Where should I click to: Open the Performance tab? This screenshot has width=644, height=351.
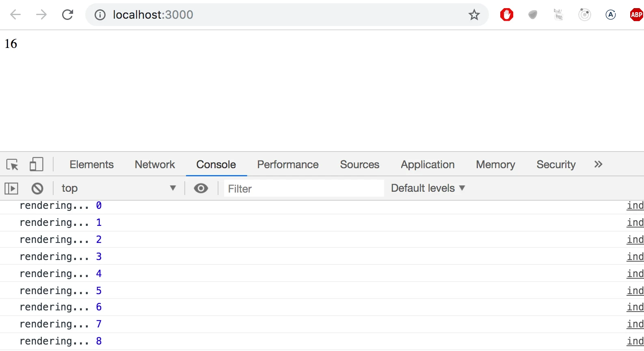tap(288, 165)
